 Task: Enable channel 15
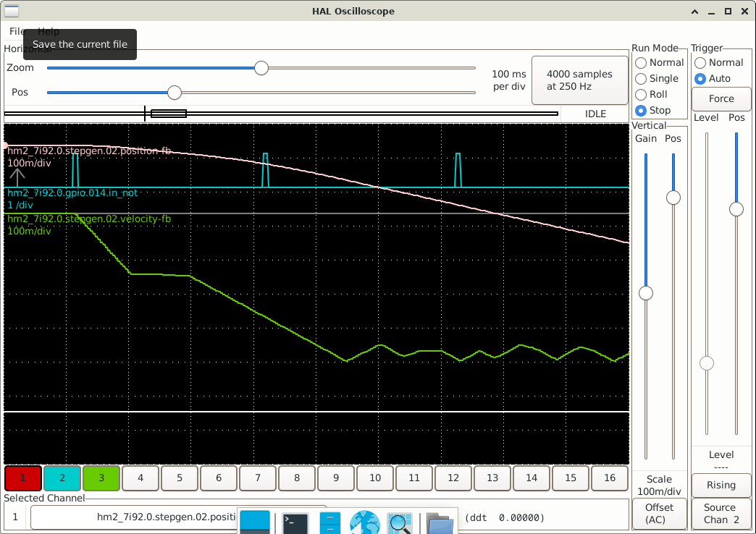click(x=571, y=478)
